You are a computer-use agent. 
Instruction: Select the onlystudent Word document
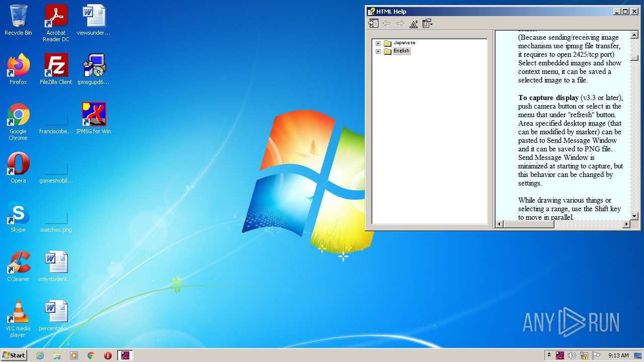[x=56, y=266]
